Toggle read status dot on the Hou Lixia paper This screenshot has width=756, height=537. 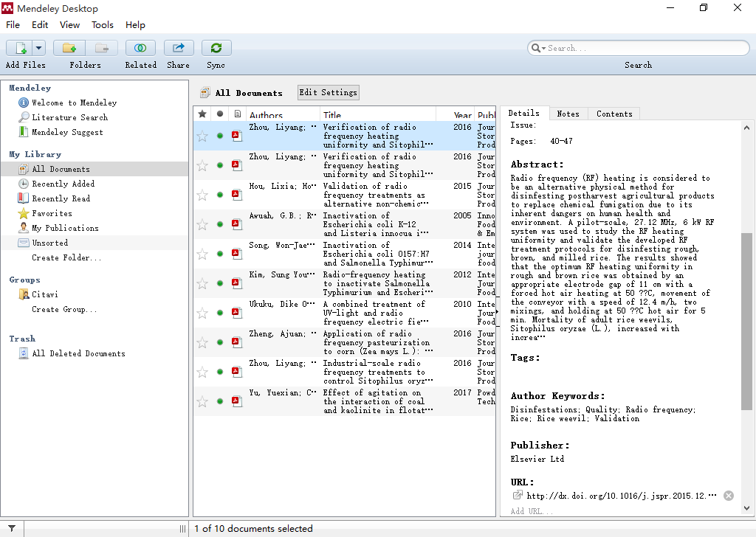click(219, 194)
